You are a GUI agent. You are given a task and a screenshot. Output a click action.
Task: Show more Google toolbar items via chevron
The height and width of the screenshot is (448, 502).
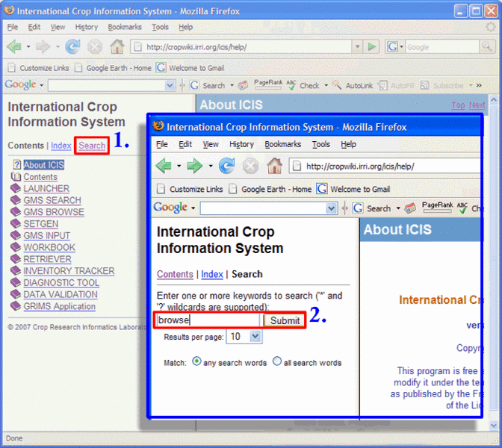point(479,85)
